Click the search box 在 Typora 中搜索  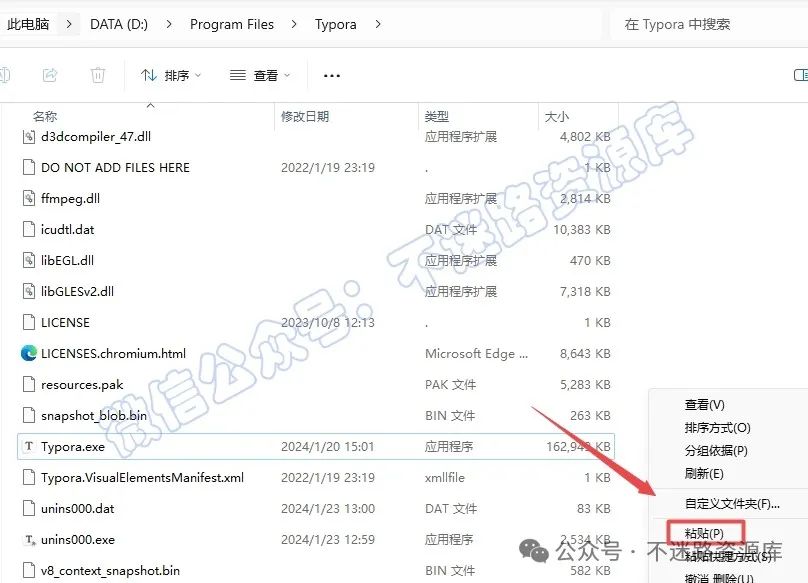click(709, 24)
